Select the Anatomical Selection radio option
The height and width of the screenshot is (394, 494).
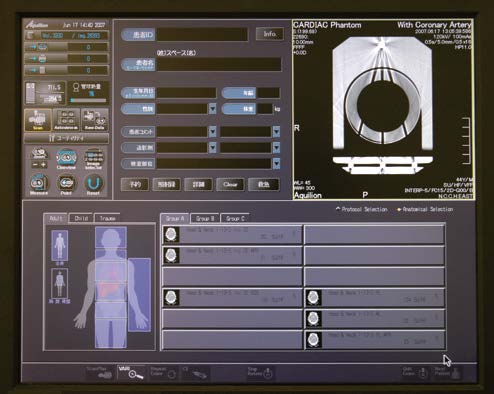(x=425, y=209)
